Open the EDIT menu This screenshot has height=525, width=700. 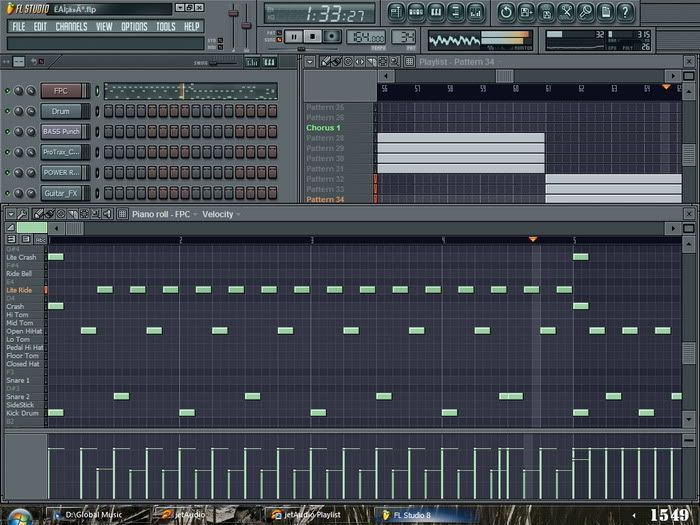coord(40,27)
